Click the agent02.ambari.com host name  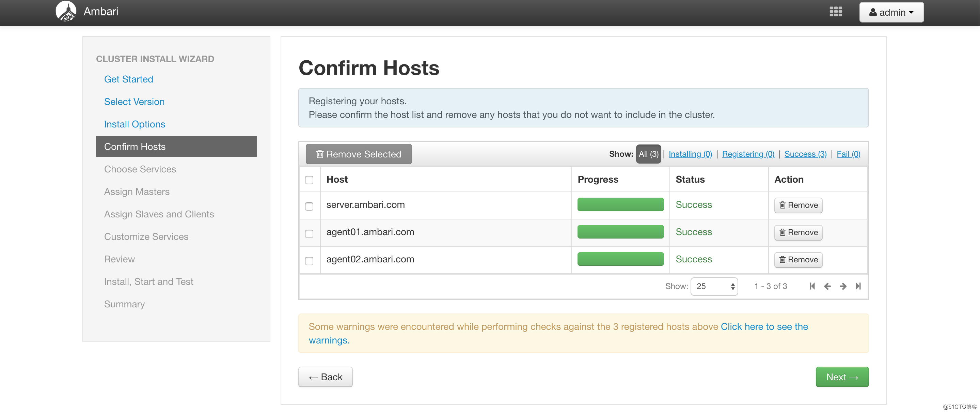pyautogui.click(x=370, y=259)
